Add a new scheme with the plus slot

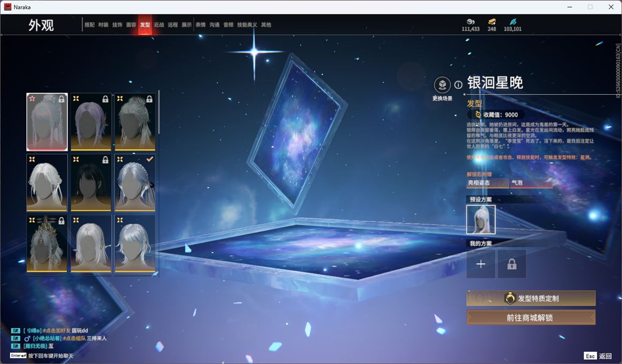481,264
